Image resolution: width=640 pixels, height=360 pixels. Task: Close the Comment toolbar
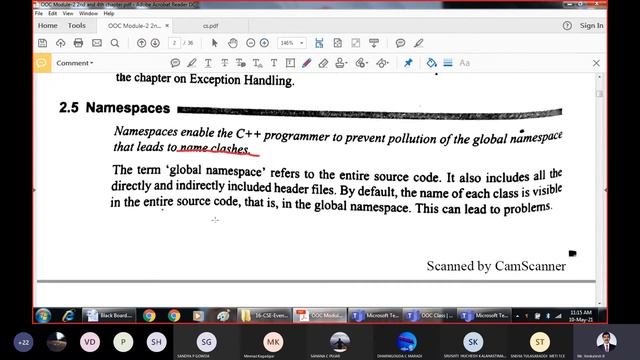pyautogui.click(x=596, y=63)
